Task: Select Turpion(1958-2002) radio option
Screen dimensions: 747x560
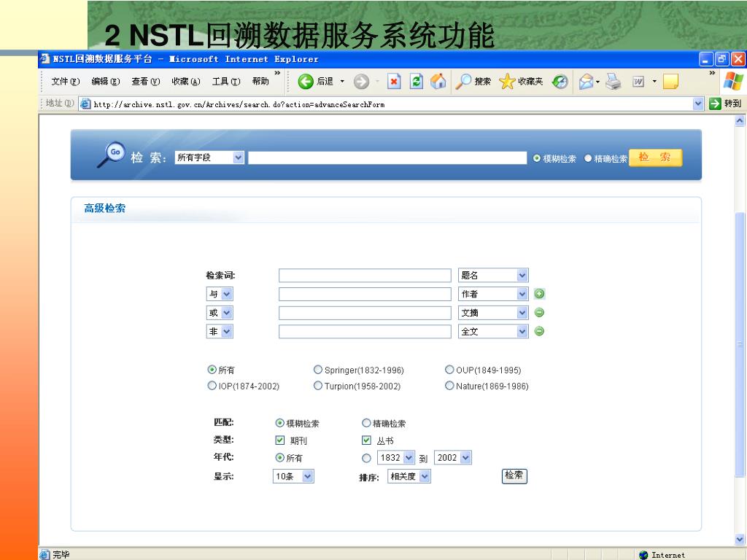Action: [318, 386]
